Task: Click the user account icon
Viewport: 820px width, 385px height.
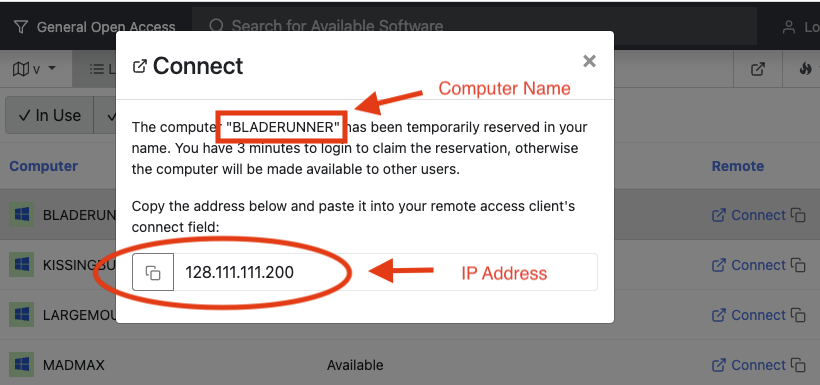Action: [x=788, y=27]
